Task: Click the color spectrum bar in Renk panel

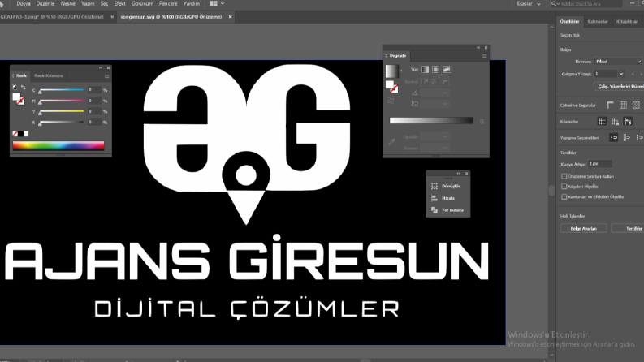Action: point(58,146)
